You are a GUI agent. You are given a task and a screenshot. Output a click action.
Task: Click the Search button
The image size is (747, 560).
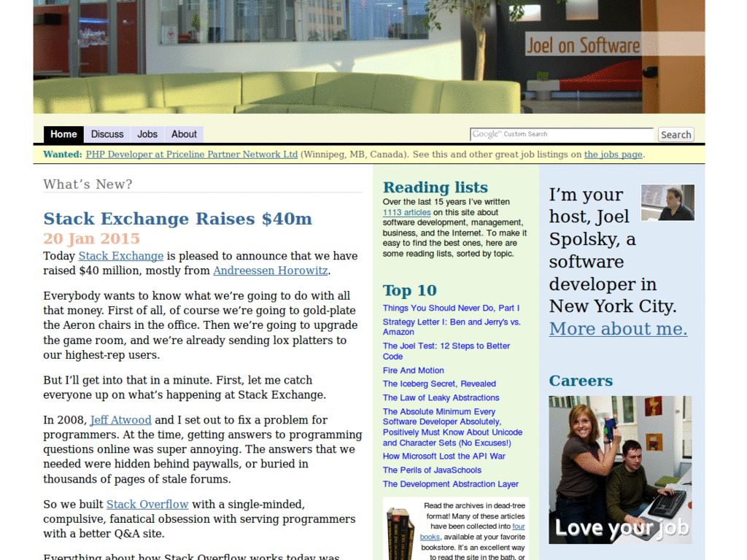pos(676,135)
